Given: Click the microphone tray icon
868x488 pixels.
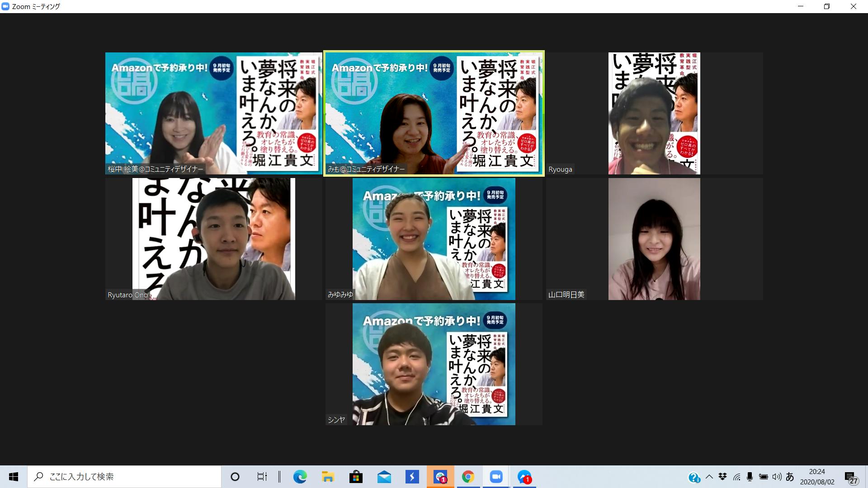Looking at the screenshot, I should (750, 477).
